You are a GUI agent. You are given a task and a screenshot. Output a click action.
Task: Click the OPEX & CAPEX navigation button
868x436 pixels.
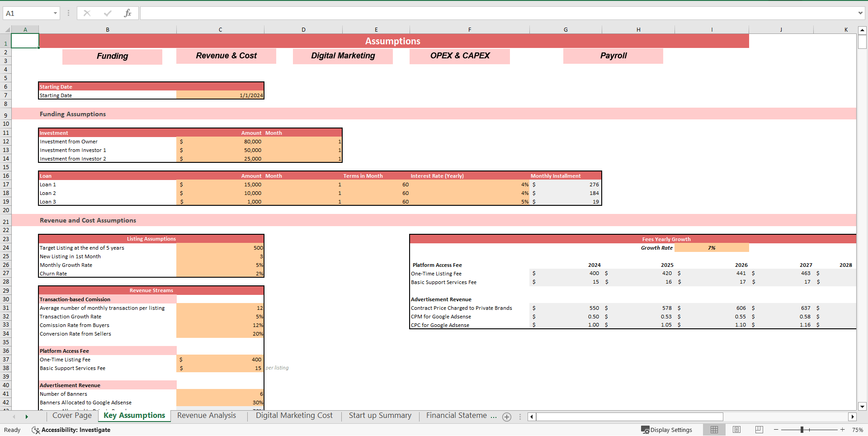coord(459,56)
